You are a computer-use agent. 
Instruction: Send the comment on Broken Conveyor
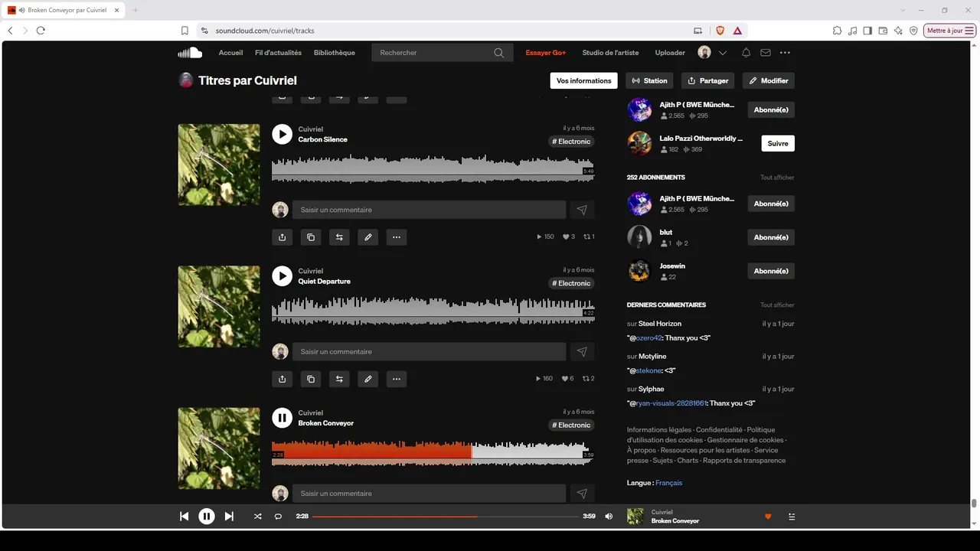click(582, 494)
